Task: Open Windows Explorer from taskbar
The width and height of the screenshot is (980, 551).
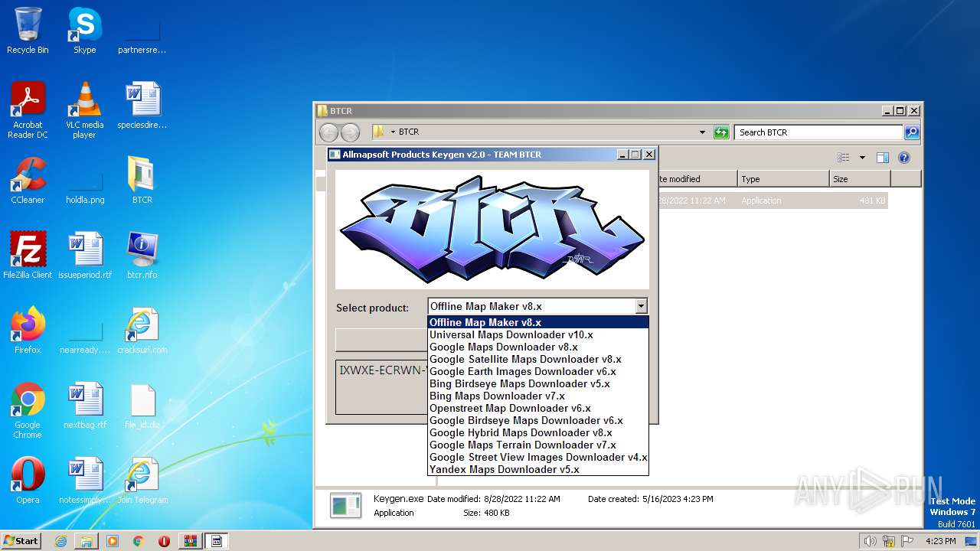Action: tap(87, 541)
